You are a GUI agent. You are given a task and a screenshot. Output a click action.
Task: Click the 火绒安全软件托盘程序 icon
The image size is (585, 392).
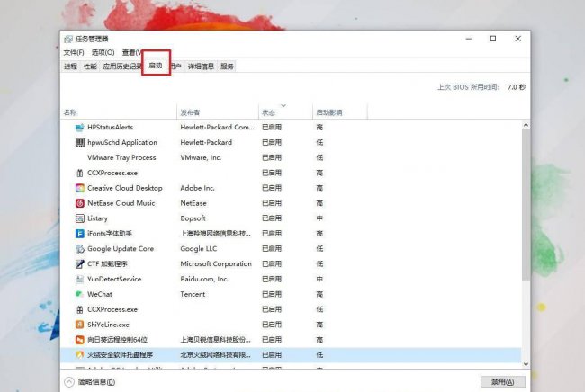[79, 355]
